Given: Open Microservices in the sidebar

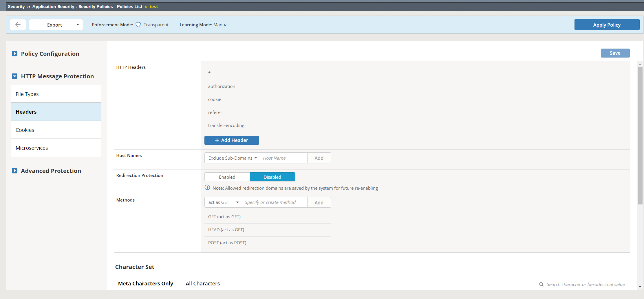Looking at the screenshot, I should [56, 148].
